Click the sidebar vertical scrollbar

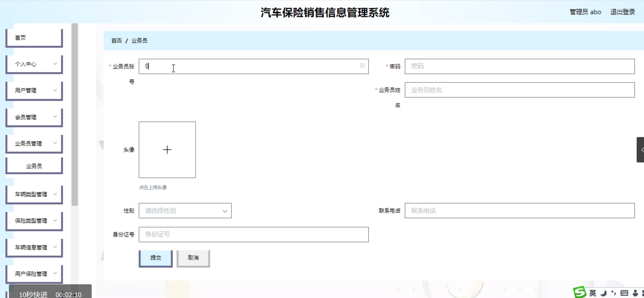75,114
